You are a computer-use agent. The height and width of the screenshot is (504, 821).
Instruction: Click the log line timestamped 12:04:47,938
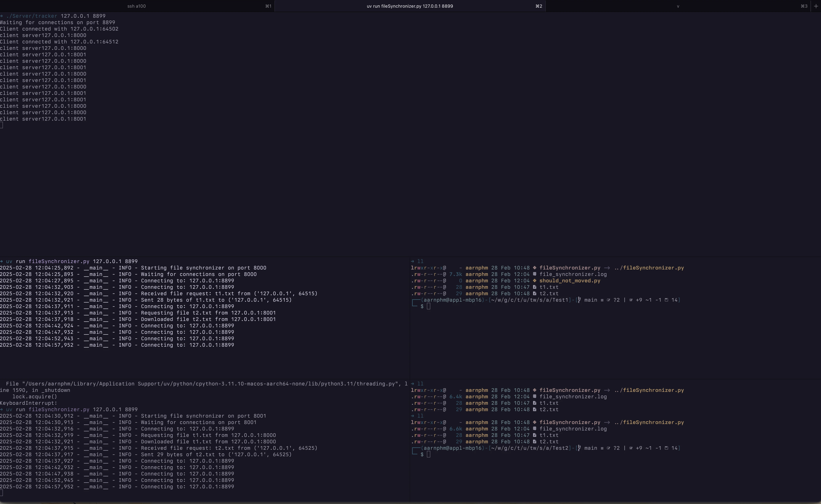117,474
